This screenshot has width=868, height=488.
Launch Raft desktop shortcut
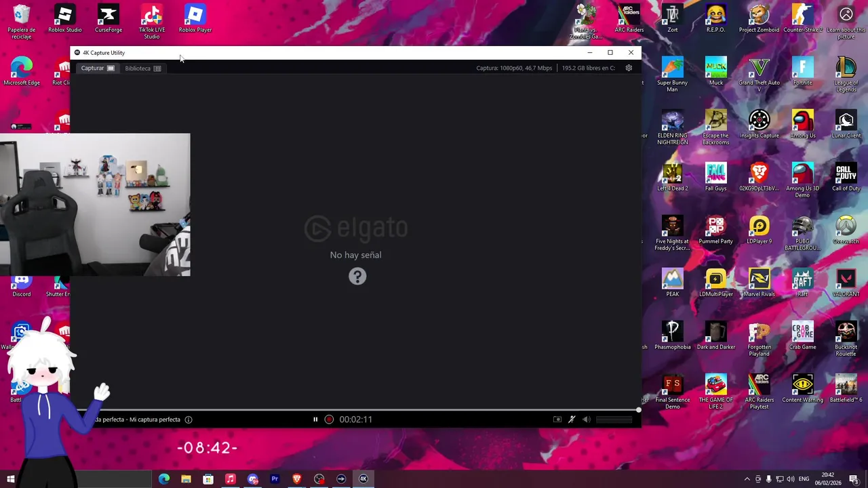[x=803, y=283]
